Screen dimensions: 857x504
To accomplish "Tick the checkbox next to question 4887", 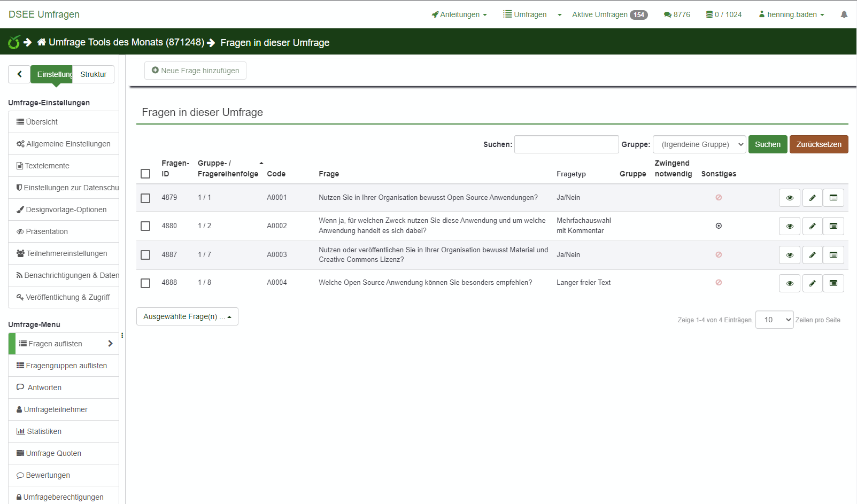I will [145, 255].
